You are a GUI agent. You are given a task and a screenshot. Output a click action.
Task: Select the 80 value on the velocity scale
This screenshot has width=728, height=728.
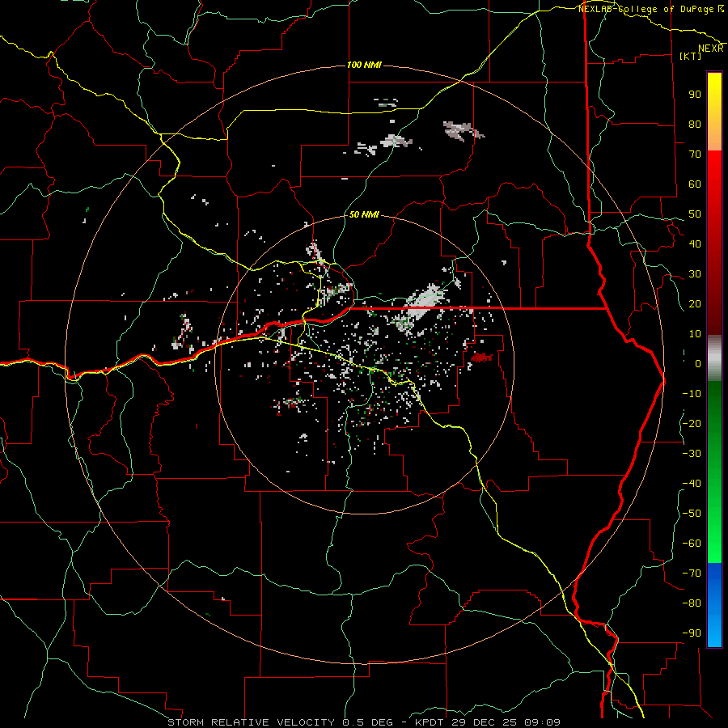(695, 125)
